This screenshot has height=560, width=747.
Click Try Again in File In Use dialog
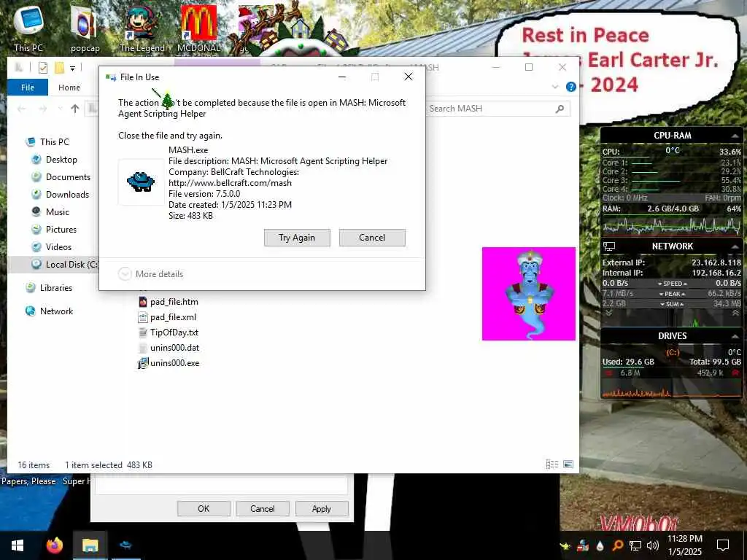coord(297,238)
